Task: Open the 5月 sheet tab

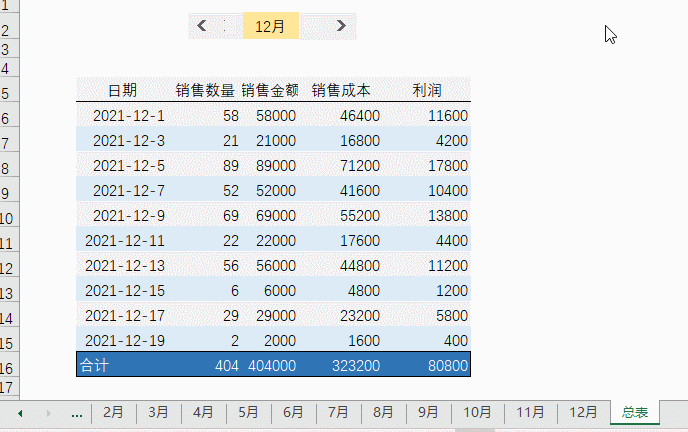Action: [x=248, y=412]
